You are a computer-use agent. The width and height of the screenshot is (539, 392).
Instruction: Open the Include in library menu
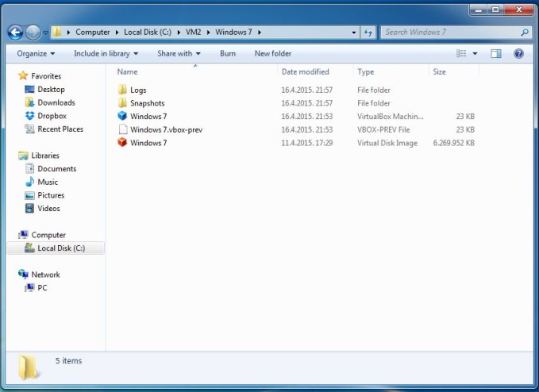point(106,54)
